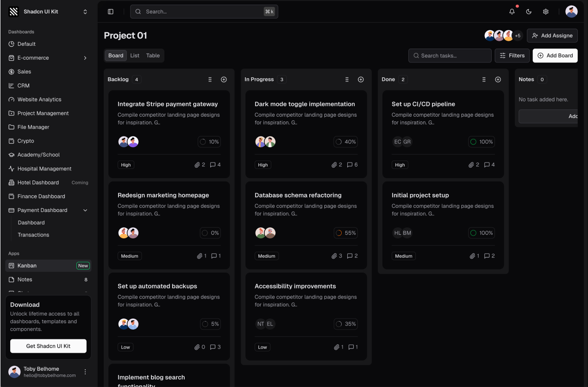Collapse the Payment Dashboard submenu
Screen dimensions: 588x387
coord(85,210)
